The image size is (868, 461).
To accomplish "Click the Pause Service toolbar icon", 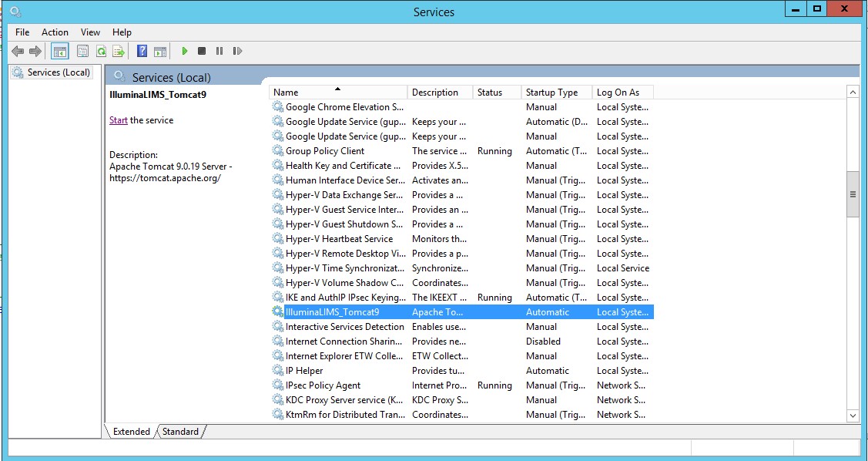I will (220, 52).
